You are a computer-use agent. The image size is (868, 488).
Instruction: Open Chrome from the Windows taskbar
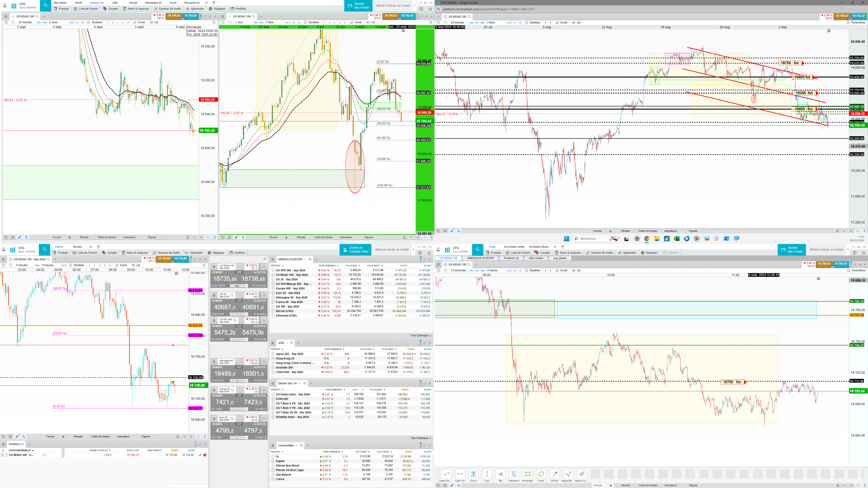click(x=647, y=239)
